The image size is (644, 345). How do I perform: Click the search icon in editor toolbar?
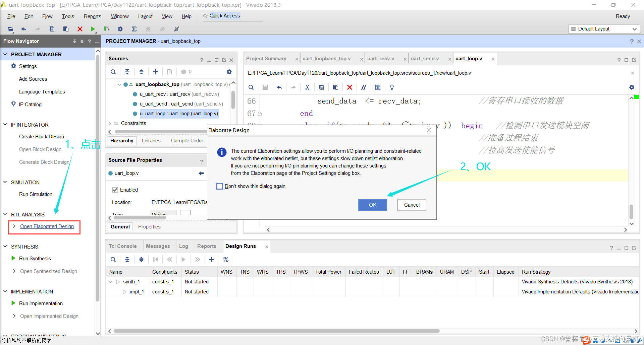click(251, 87)
